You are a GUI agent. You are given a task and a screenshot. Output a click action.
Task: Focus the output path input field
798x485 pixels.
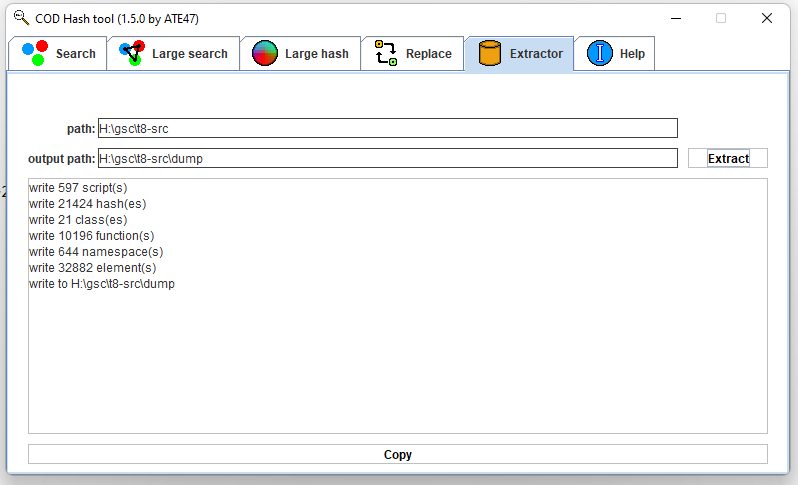(x=388, y=158)
